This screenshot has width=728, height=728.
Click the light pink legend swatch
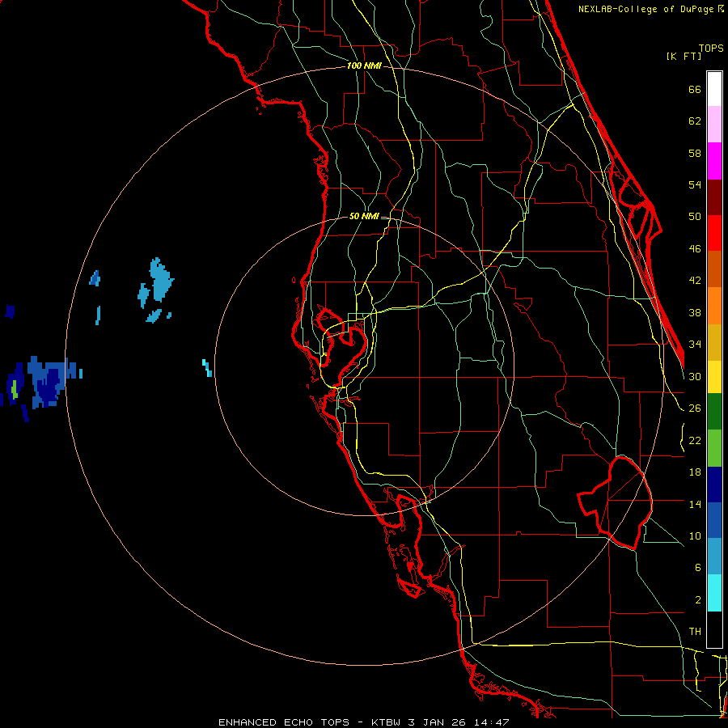(714, 125)
